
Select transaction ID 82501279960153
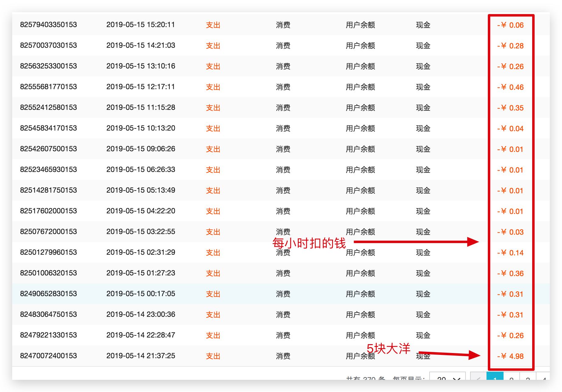point(48,252)
